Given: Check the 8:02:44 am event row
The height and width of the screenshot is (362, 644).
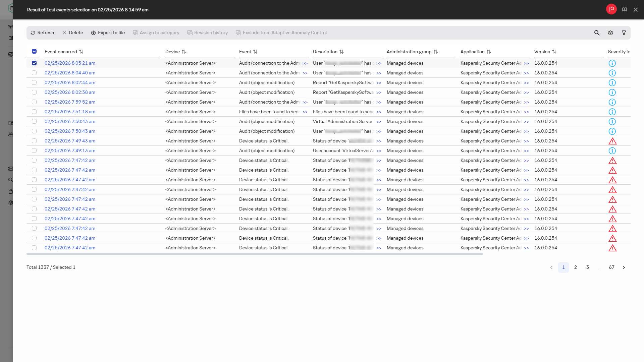Looking at the screenshot, I should 34,82.
